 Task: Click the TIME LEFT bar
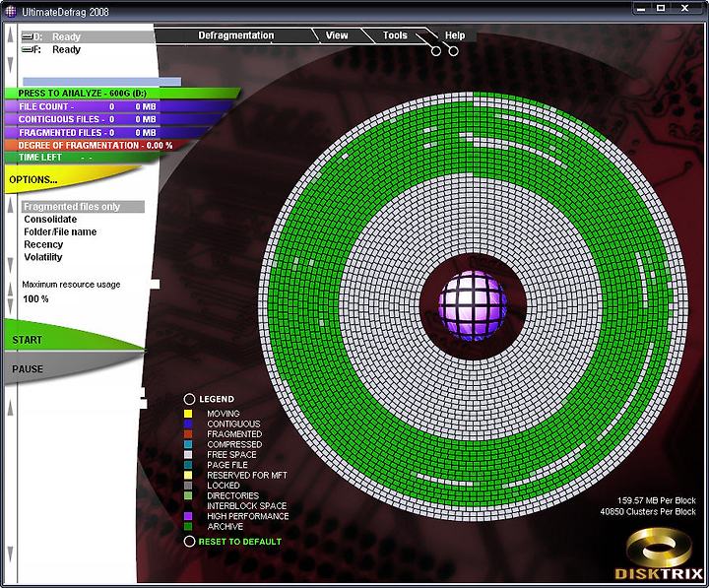click(x=84, y=158)
